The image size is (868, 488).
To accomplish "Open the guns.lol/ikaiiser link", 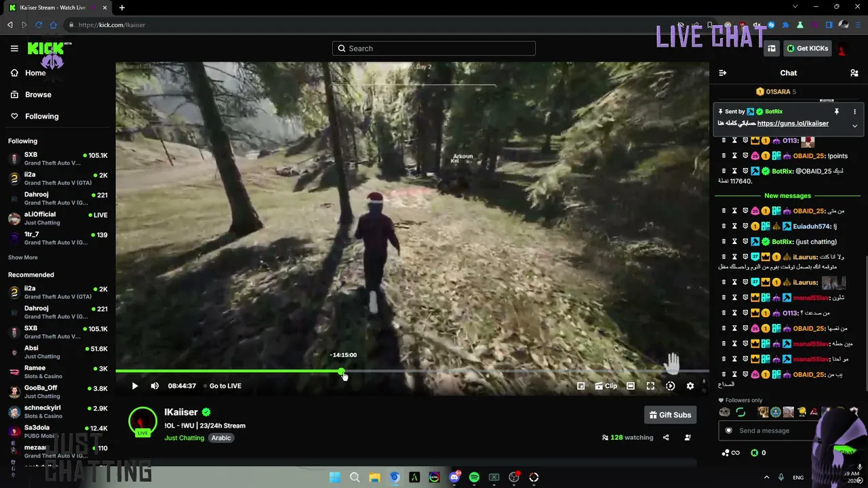I will click(793, 123).
